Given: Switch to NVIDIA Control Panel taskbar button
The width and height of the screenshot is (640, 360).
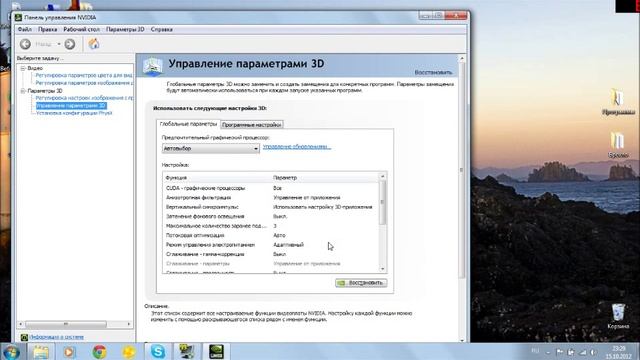Looking at the screenshot, I should (216, 352).
